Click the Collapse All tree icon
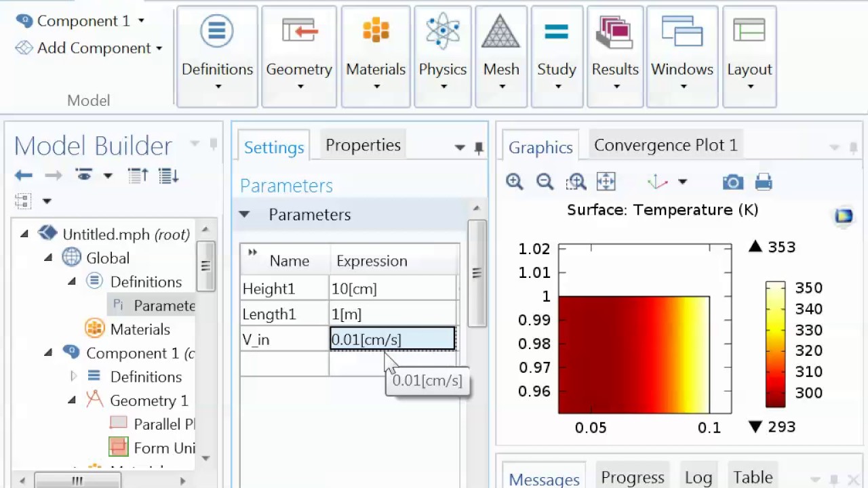The image size is (868, 488). click(138, 176)
